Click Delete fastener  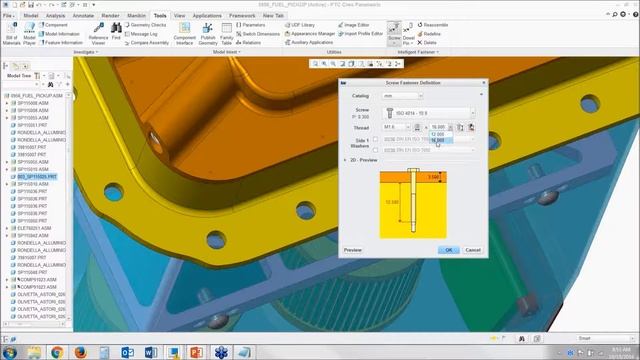[x=427, y=42]
